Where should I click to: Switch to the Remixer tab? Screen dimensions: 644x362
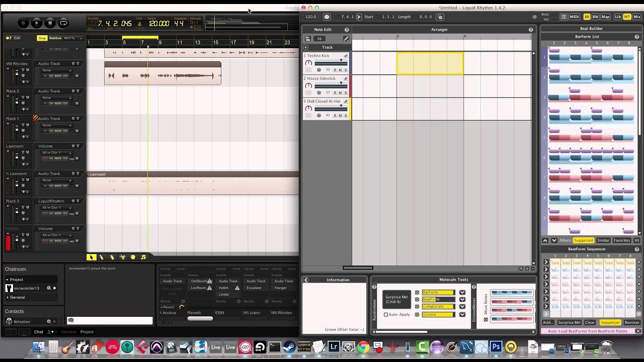632,322
